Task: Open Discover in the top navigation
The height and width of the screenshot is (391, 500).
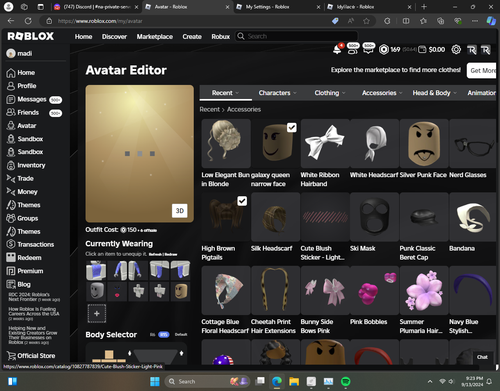Action: click(114, 37)
